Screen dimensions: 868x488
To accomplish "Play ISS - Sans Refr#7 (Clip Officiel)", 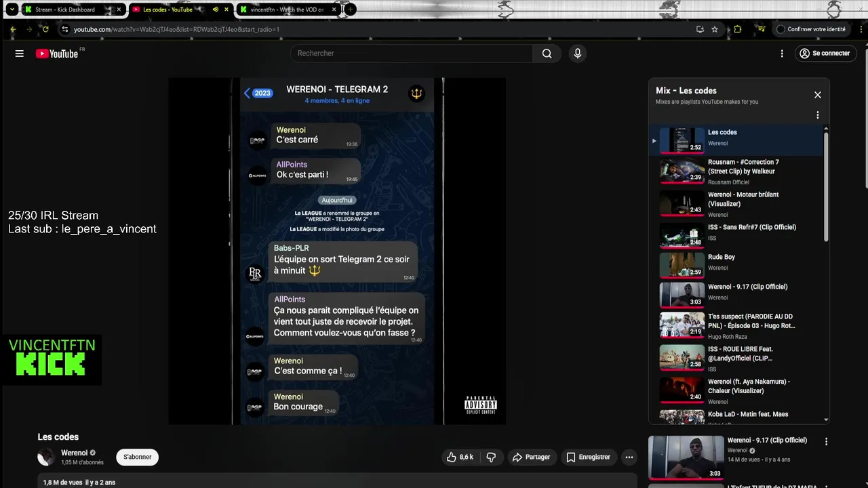I will point(736,235).
